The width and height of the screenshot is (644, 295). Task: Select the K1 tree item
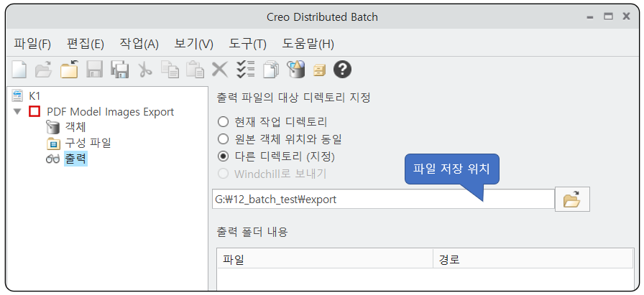click(x=34, y=96)
